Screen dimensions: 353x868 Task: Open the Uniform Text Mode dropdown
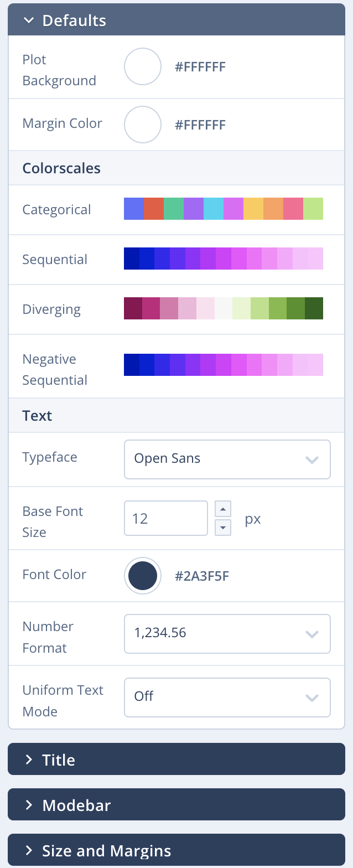point(227,697)
